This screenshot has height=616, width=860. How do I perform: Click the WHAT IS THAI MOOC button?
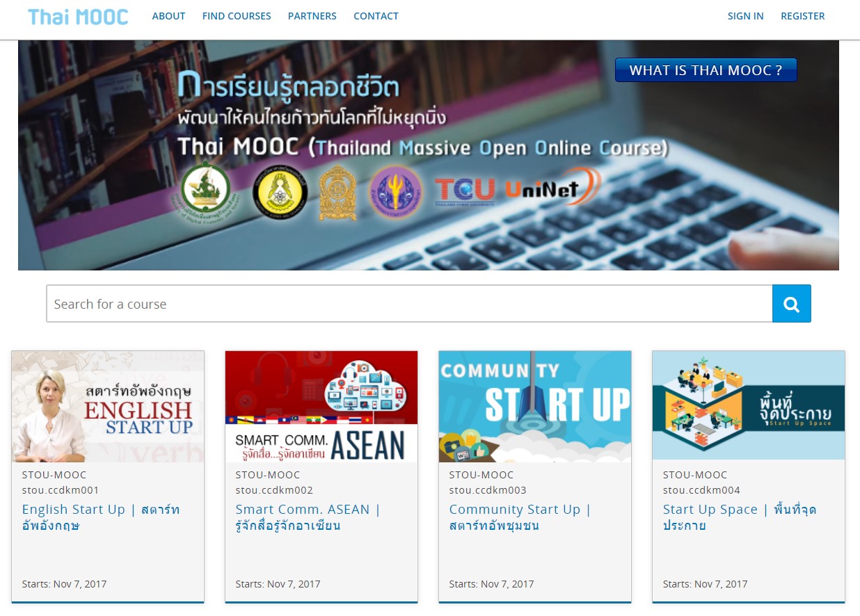click(706, 70)
